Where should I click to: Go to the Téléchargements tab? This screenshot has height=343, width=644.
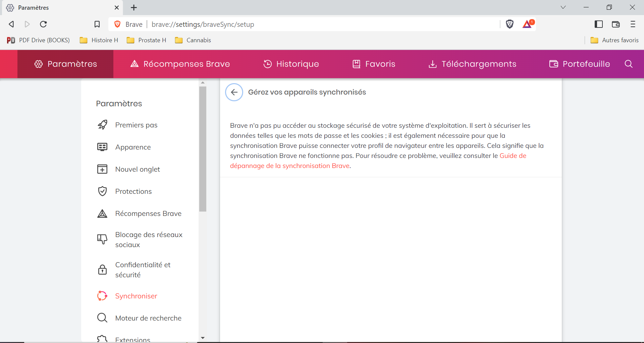[x=472, y=64]
